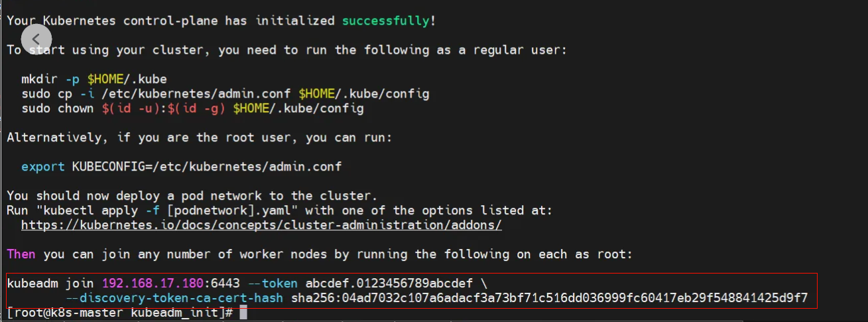Click the magenta "Then" word
The image size is (868, 322).
(21, 254)
